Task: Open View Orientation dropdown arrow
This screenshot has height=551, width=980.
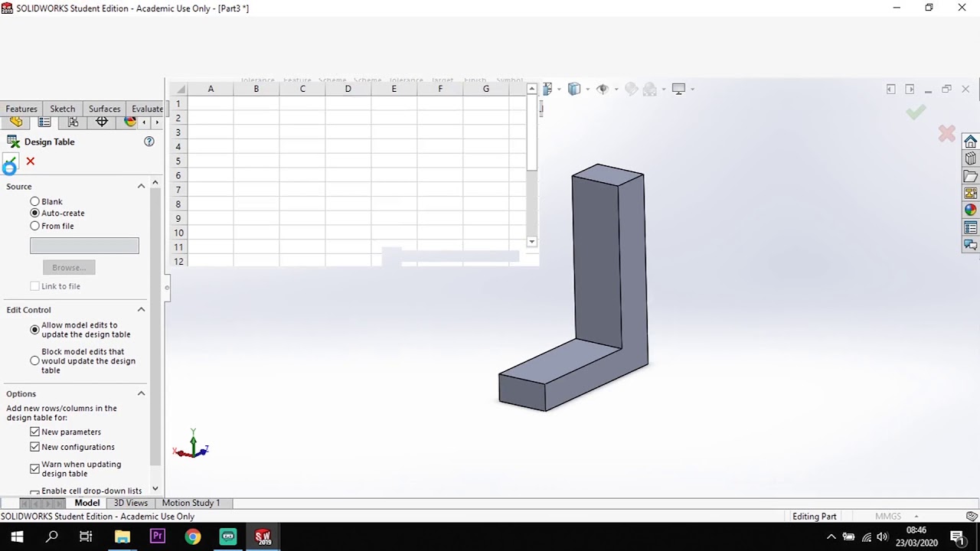Action: pyautogui.click(x=560, y=90)
